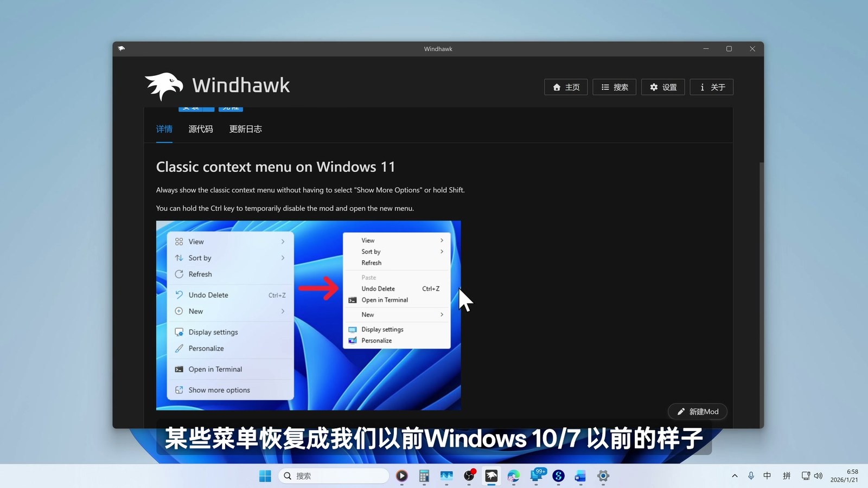Click the 新建Mod button

point(698,412)
